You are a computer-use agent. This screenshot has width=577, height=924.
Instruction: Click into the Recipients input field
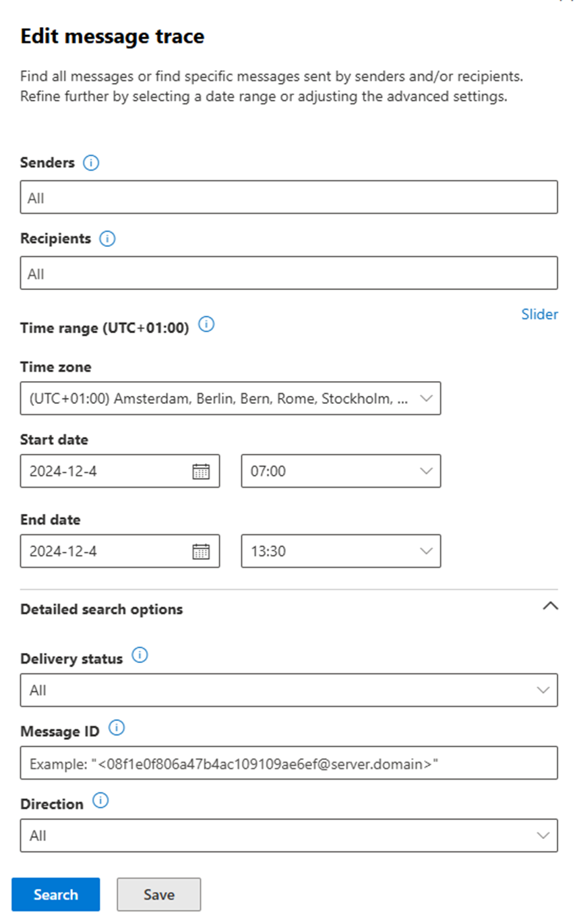(x=288, y=273)
